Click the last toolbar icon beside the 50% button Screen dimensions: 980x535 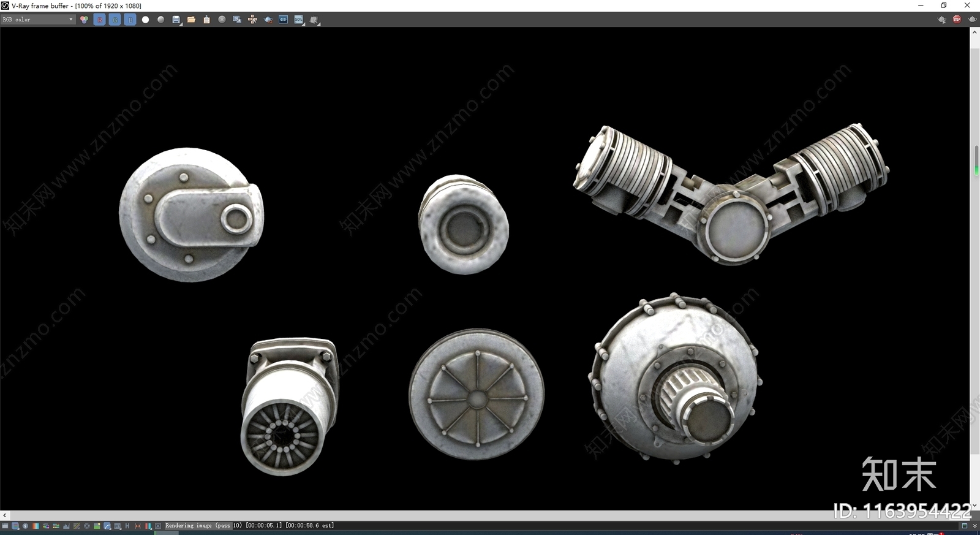tap(314, 20)
